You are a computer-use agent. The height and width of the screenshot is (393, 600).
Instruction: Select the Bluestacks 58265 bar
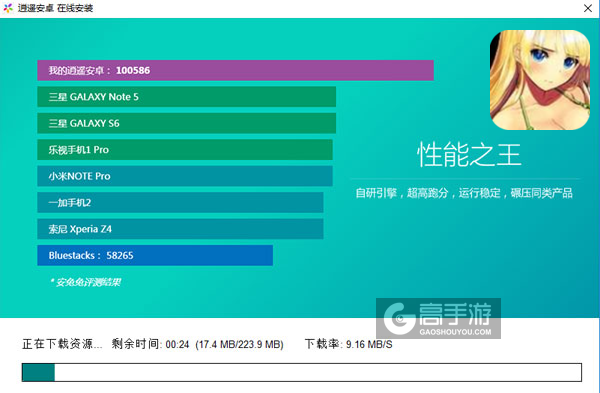155,255
